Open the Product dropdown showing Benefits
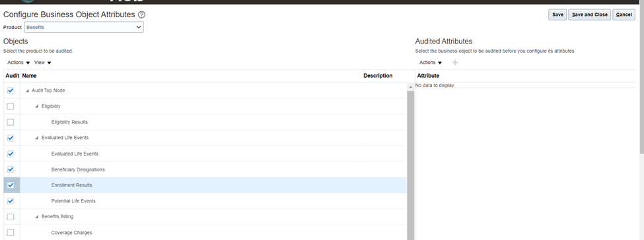 (84, 28)
